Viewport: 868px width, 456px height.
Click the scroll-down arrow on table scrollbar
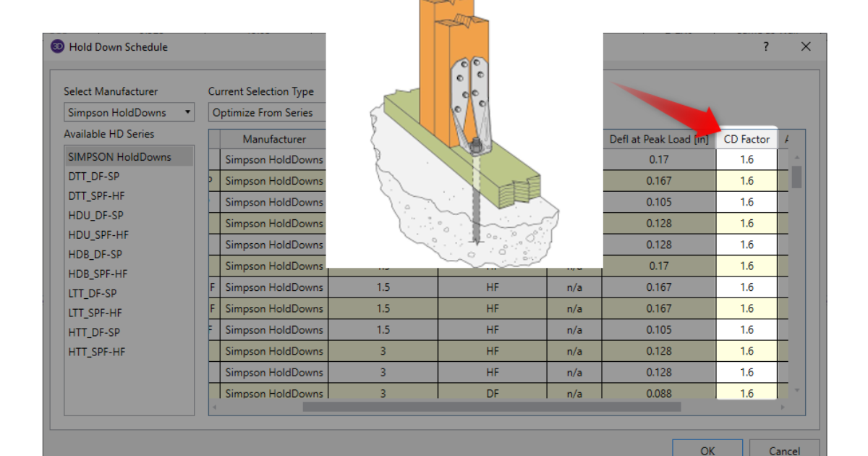796,392
